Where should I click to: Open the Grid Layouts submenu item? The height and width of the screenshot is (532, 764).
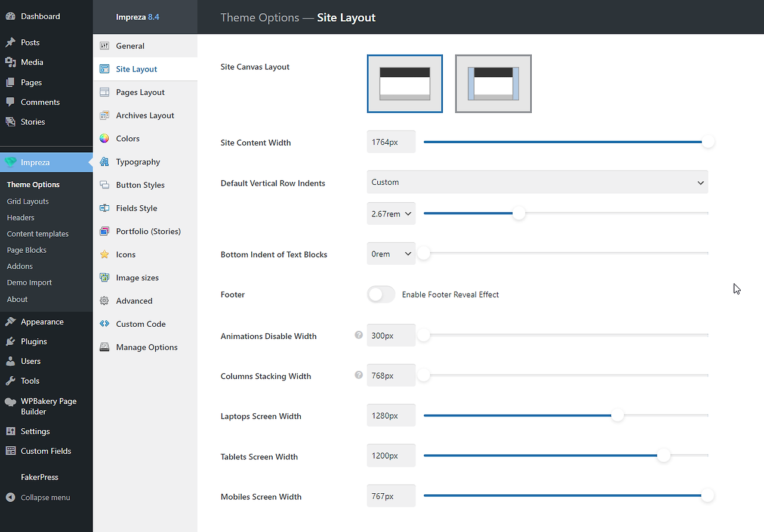[x=28, y=202]
